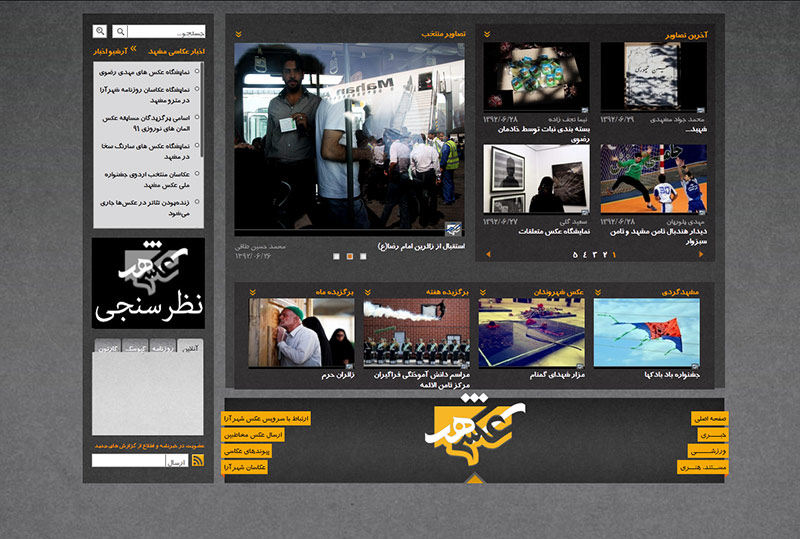Expand the عکس شهروندان section chevron
The height and width of the screenshot is (539, 800).
pos(483,292)
